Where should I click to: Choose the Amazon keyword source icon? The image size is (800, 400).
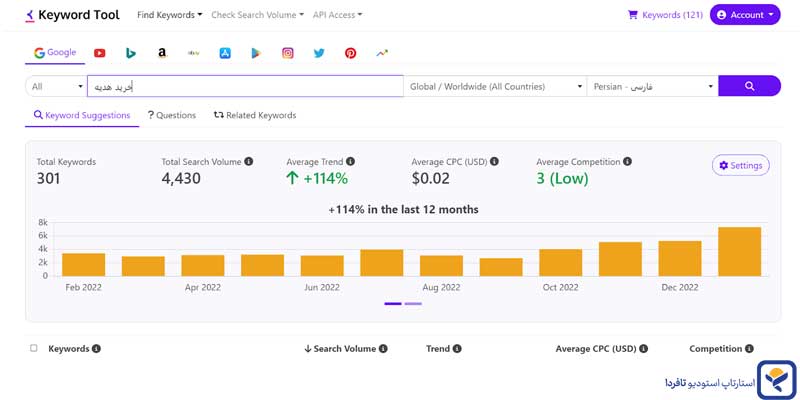pos(162,53)
